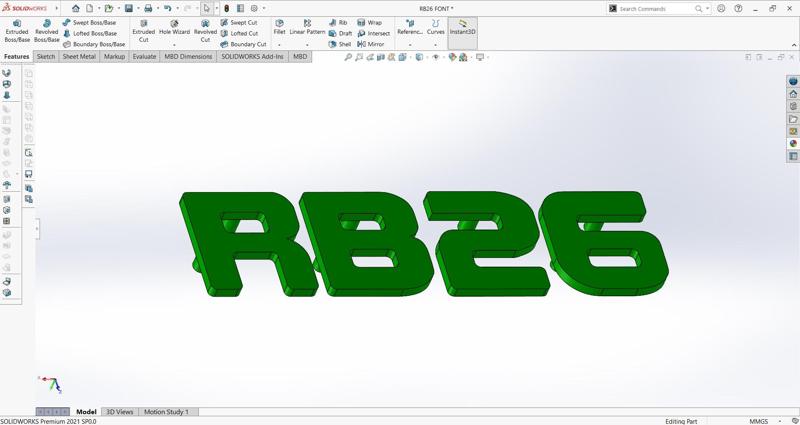The width and height of the screenshot is (800, 425).
Task: Expand the Fillet dropdown arrow
Action: (280, 45)
